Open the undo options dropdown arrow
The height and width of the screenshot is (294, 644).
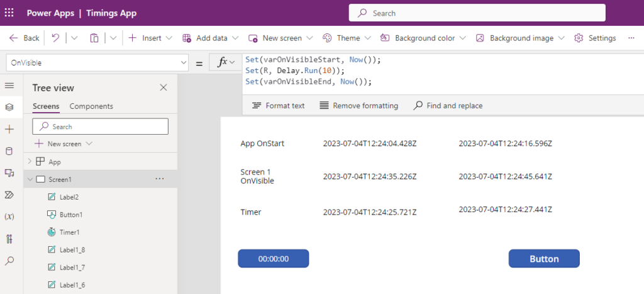74,38
